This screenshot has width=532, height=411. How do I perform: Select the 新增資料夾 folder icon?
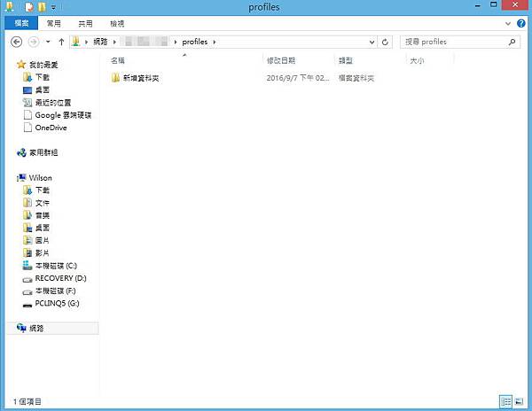115,78
